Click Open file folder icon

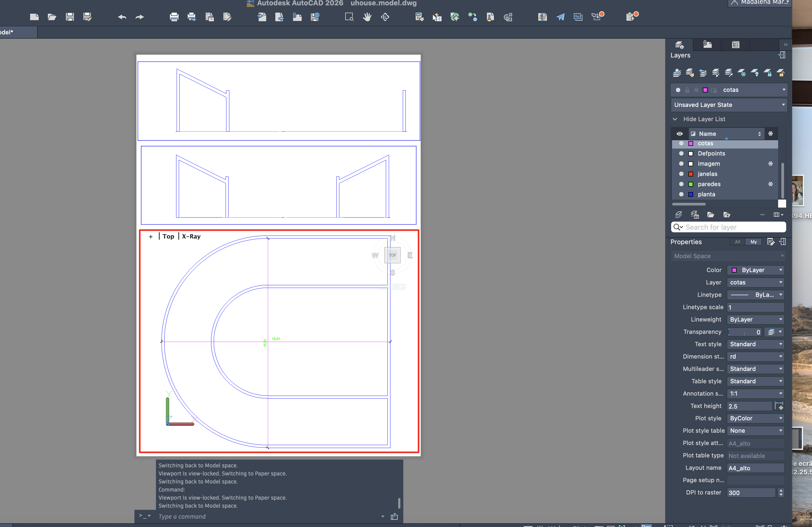[52, 17]
